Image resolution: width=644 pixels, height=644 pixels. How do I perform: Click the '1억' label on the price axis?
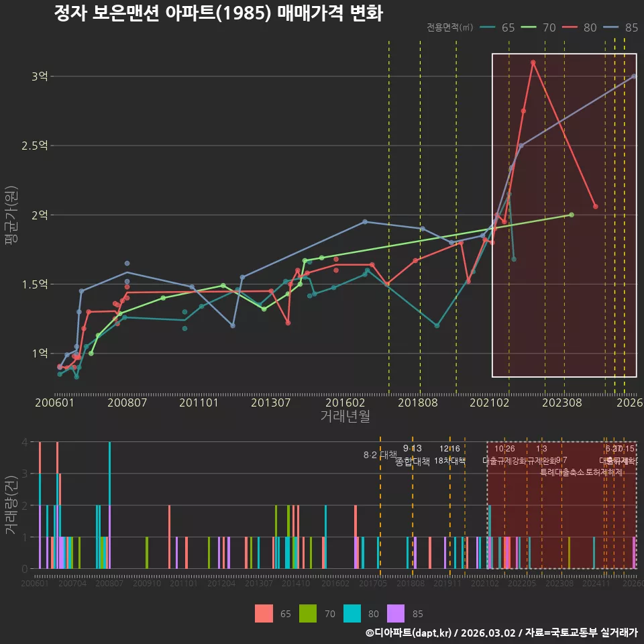[x=40, y=354]
